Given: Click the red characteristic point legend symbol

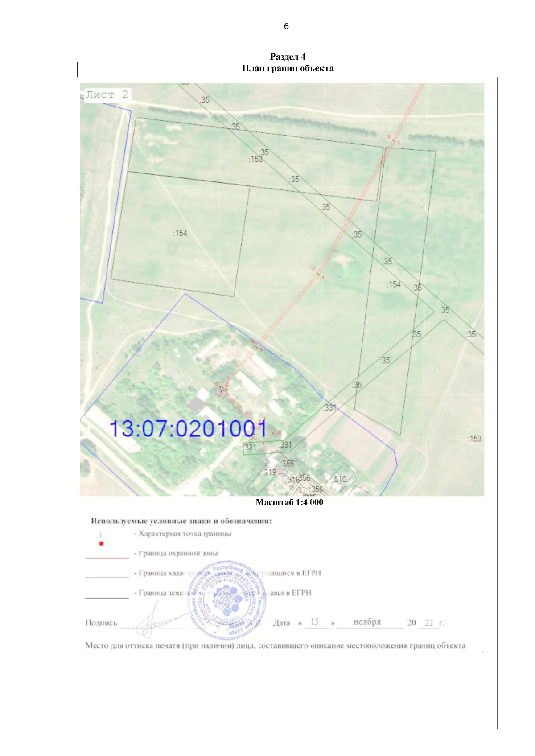Looking at the screenshot, I should coord(101,543).
